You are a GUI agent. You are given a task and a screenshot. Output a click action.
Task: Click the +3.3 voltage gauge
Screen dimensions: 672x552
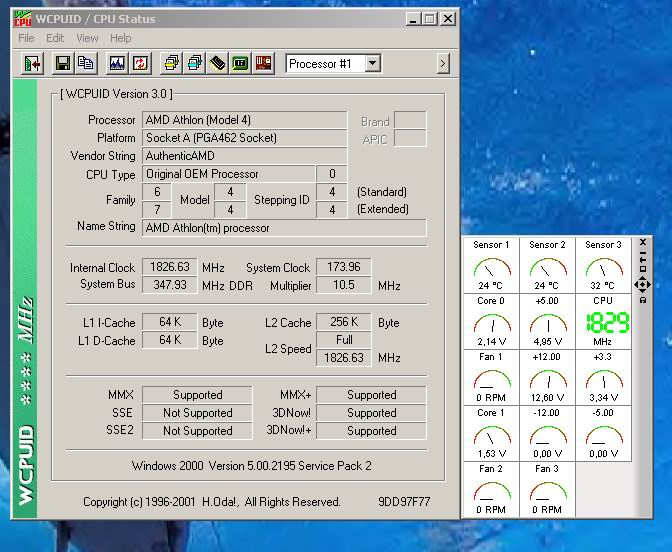pyautogui.click(x=603, y=378)
